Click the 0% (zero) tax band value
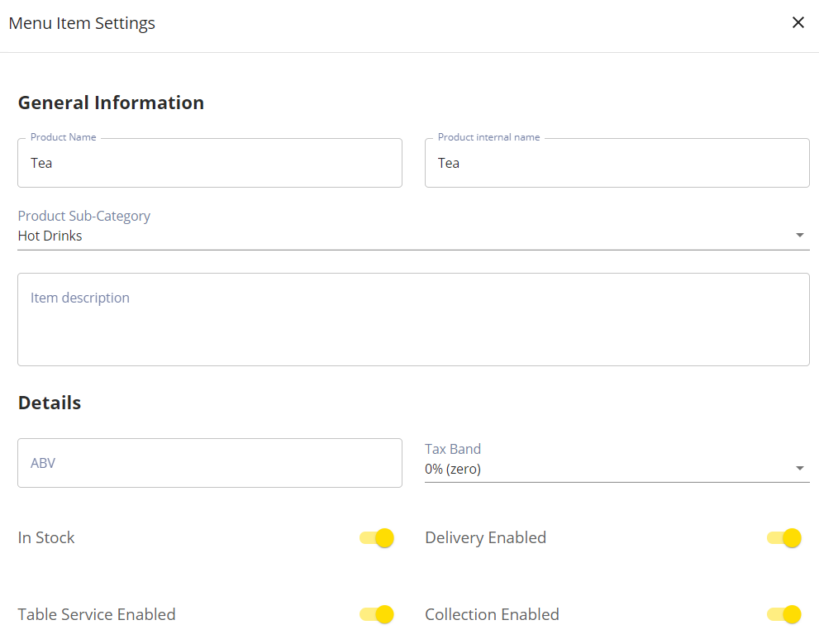This screenshot has height=644, width=819. coord(453,469)
